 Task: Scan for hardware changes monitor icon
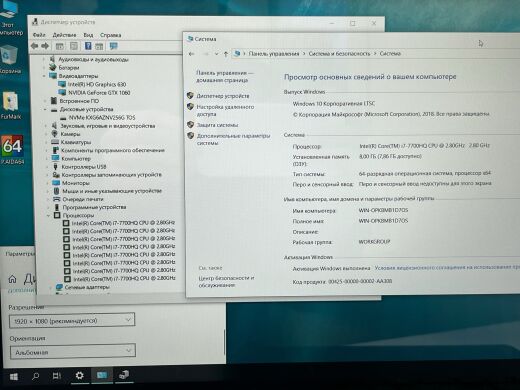[114, 46]
